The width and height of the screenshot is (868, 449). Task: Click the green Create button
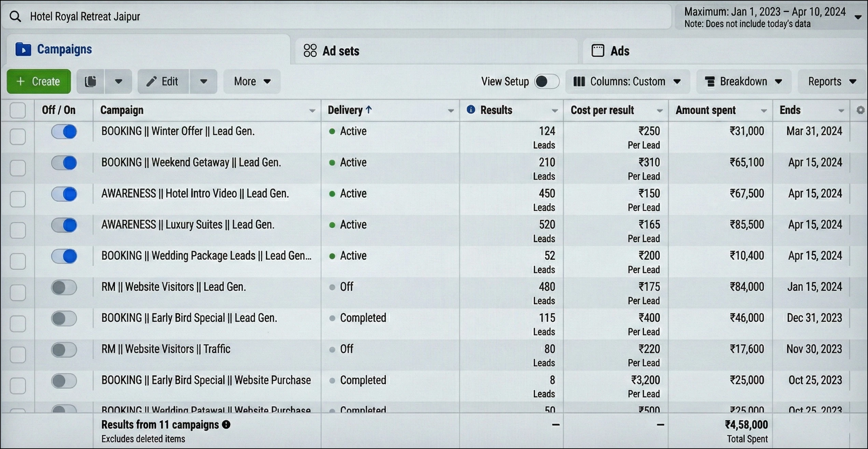click(x=39, y=82)
